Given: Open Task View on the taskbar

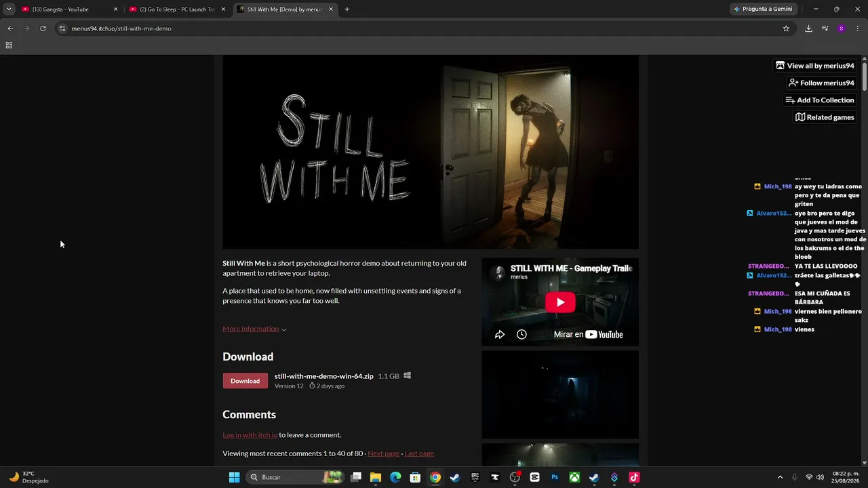Looking at the screenshot, I should click(x=356, y=477).
